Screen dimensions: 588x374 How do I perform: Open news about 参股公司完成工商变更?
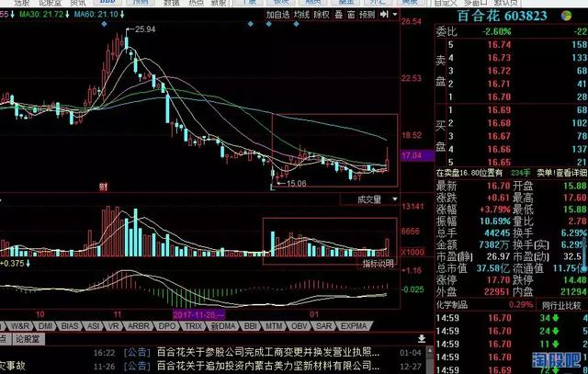point(267,352)
